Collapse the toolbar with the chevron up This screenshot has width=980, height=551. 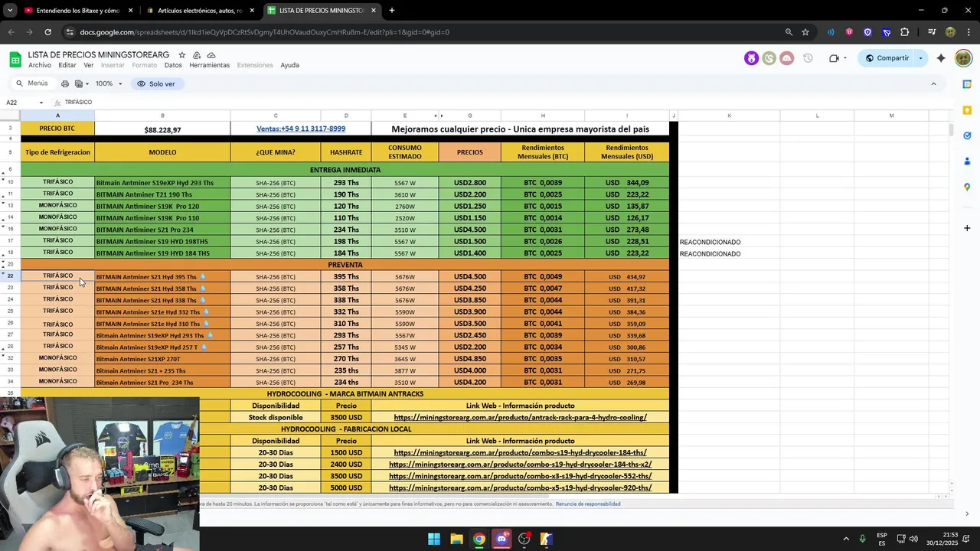933,83
